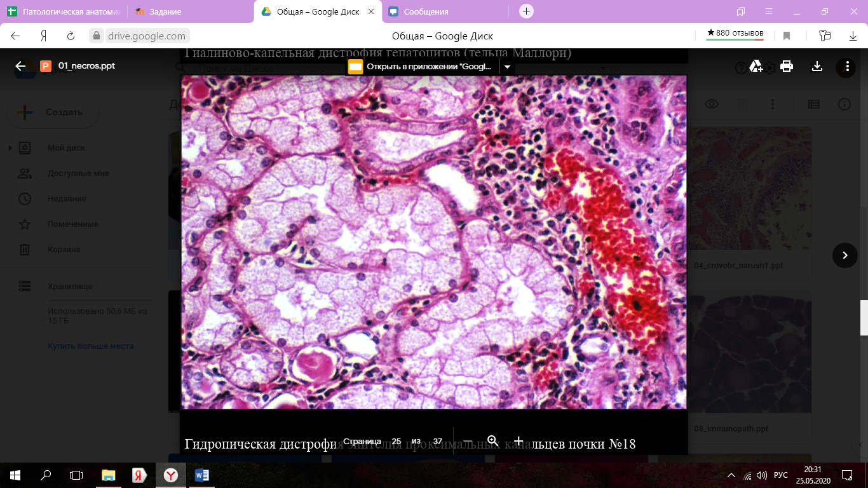Open the Yandex app in the taskbar
Screen dimensions: 868x488
140,475
